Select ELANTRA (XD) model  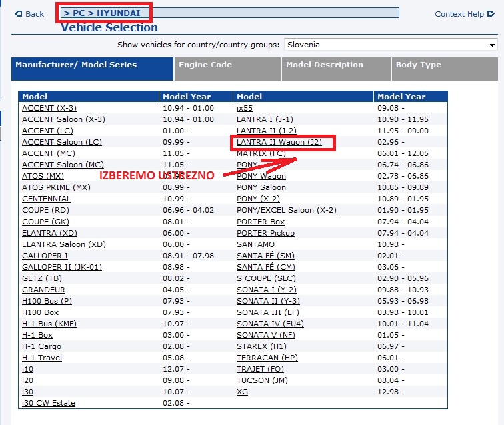[x=49, y=233]
